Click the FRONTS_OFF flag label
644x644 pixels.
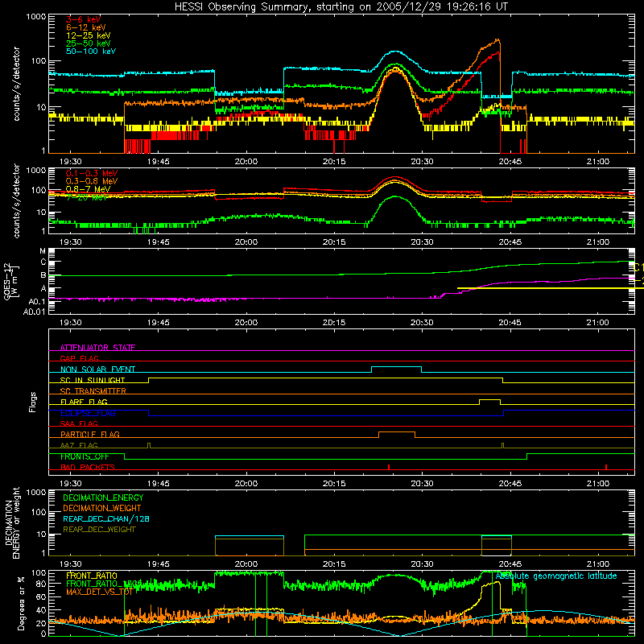pyautogui.click(x=85, y=456)
